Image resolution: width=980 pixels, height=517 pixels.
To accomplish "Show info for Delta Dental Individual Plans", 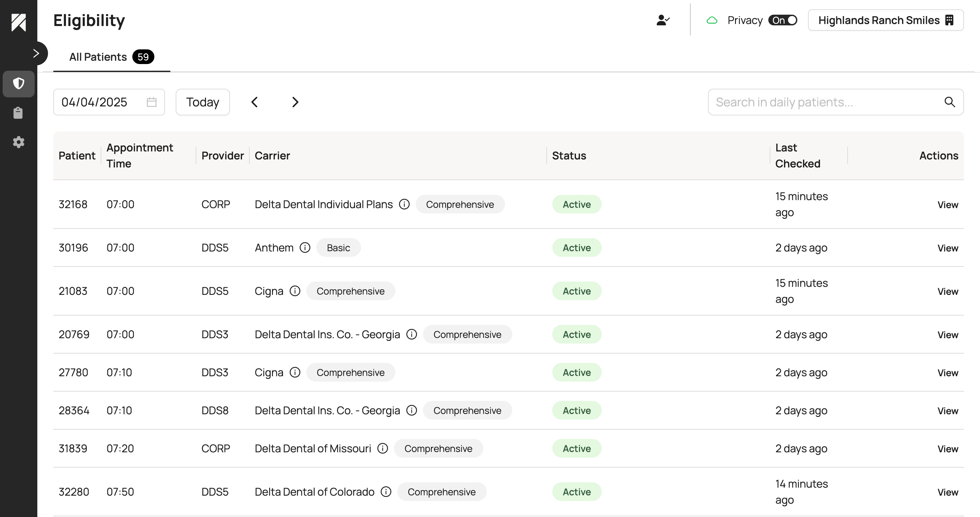I will [x=404, y=204].
